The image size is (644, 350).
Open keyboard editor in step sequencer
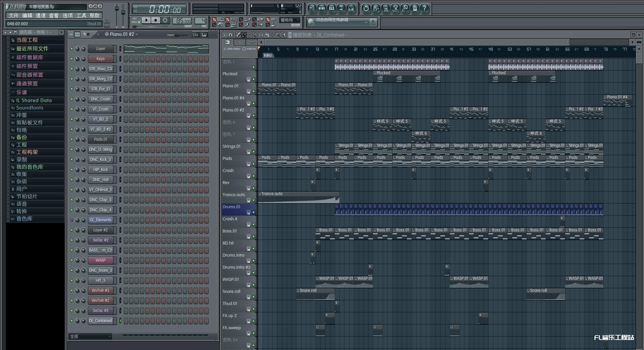click(x=204, y=34)
